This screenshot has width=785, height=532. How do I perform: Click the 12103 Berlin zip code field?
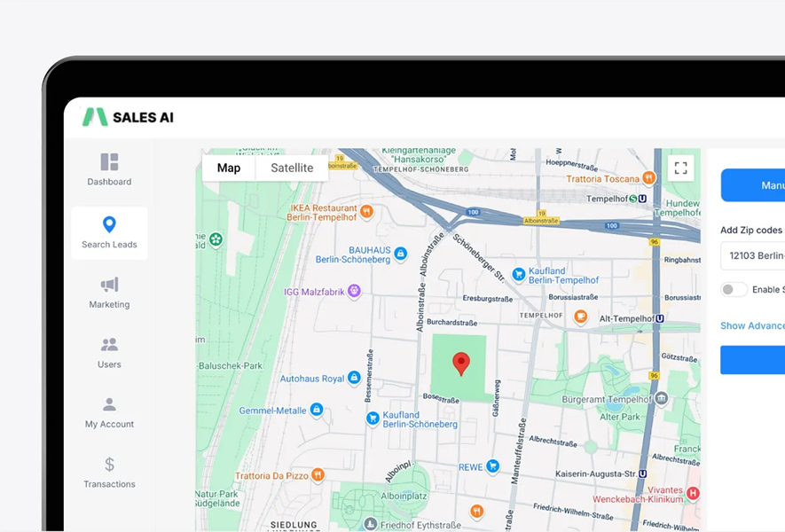click(753, 255)
